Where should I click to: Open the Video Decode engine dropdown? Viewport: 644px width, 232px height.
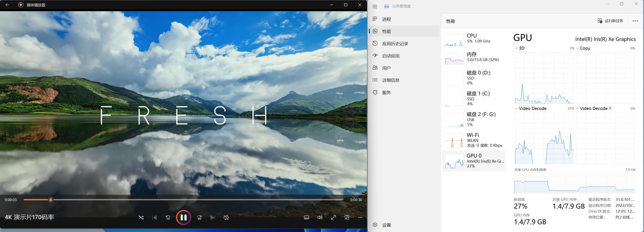click(x=517, y=108)
